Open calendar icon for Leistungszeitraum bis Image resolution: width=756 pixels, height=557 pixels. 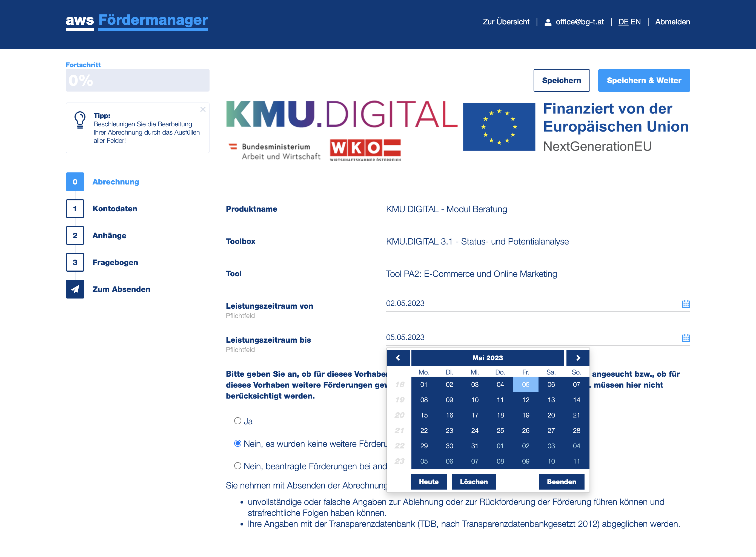click(686, 338)
